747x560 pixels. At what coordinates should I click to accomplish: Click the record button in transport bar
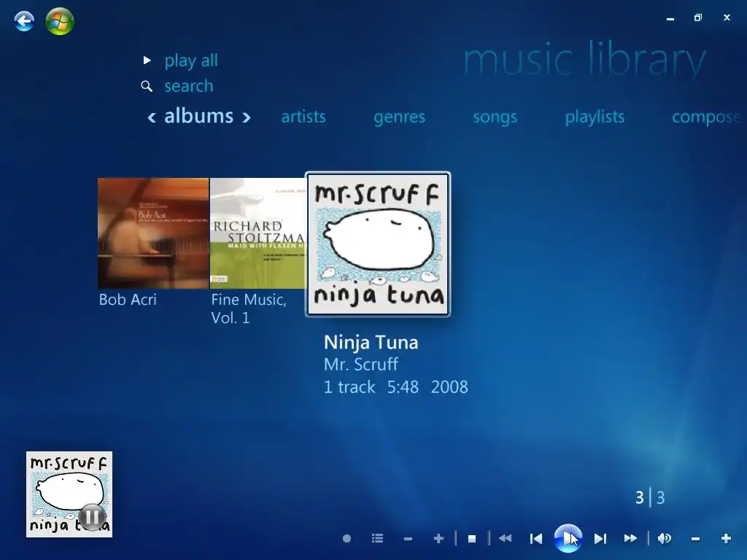[347, 539]
